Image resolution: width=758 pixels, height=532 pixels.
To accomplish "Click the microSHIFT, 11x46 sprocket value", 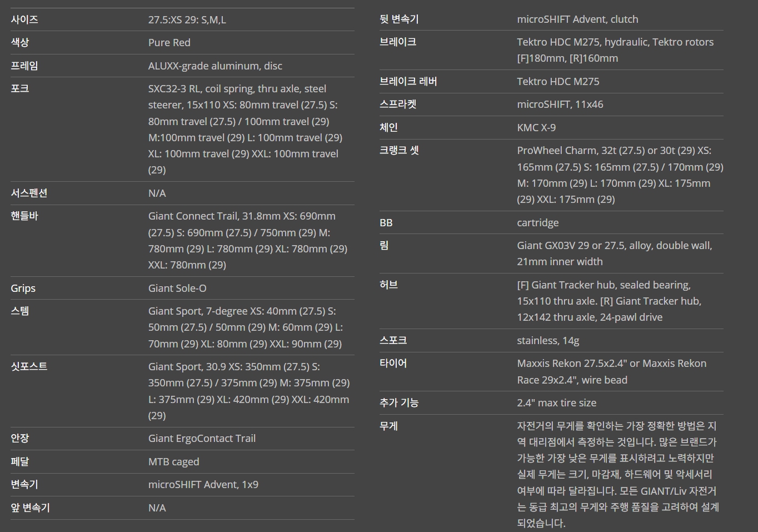I will point(560,104).
